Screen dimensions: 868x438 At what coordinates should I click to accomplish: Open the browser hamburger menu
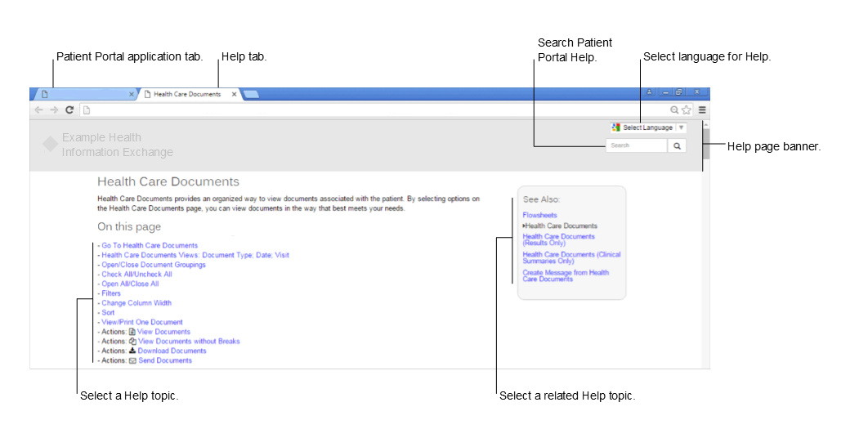(x=702, y=109)
